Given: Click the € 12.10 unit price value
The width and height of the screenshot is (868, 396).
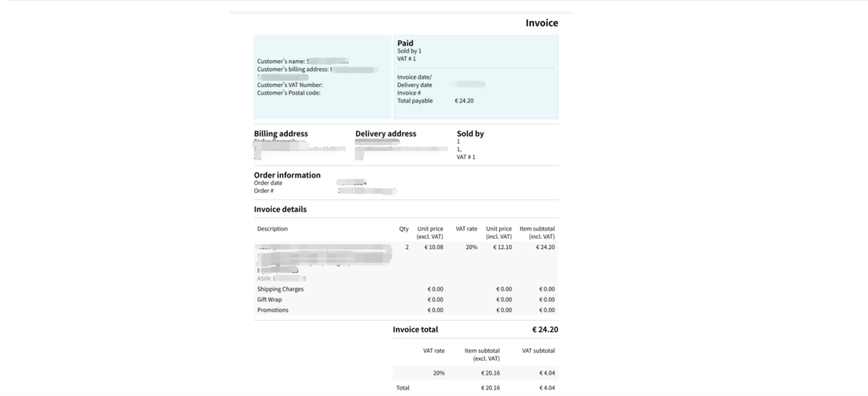Looking at the screenshot, I should (x=502, y=247).
